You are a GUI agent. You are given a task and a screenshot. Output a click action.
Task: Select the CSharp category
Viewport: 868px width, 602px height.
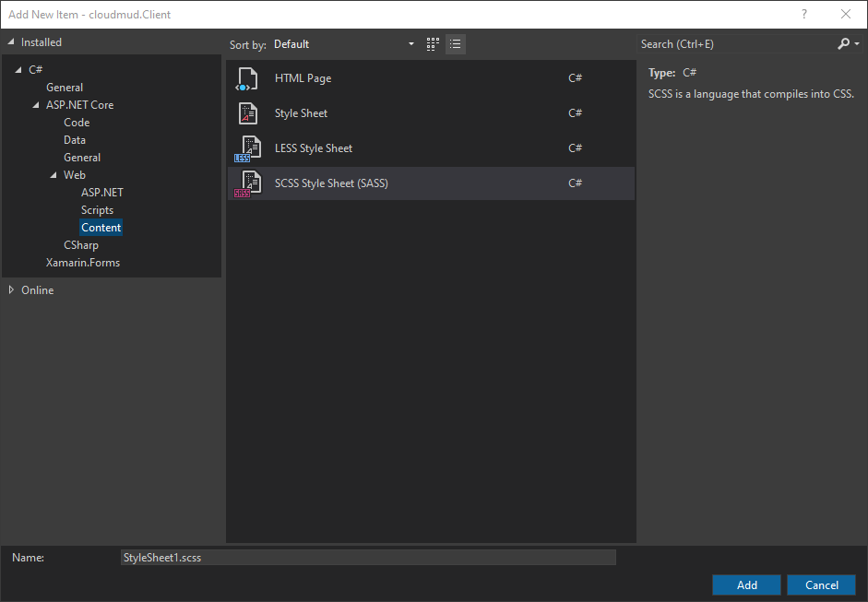pyautogui.click(x=81, y=245)
